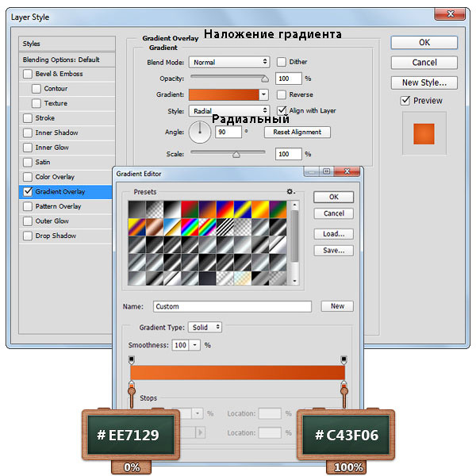The image size is (476, 476).
Task: Adjust the Opacity slider handle
Action: pyautogui.click(x=265, y=79)
